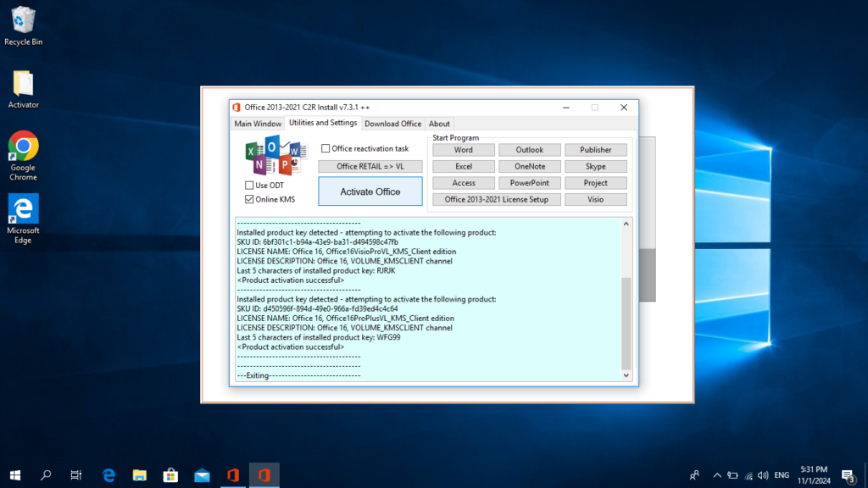The width and height of the screenshot is (868, 488).
Task: Launch Access from Start Program
Action: [x=464, y=183]
